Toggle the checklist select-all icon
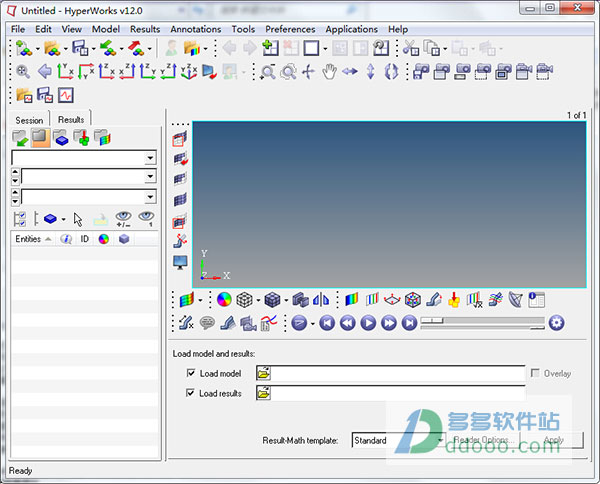 tap(20, 219)
